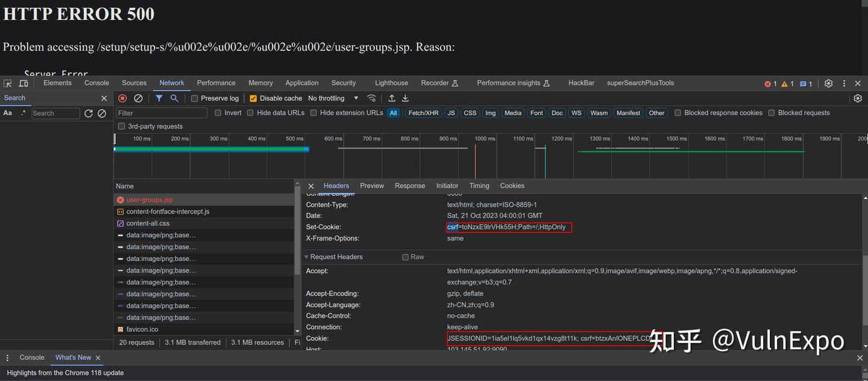Open the Application panel
This screenshot has width=868, height=381.
(301, 83)
